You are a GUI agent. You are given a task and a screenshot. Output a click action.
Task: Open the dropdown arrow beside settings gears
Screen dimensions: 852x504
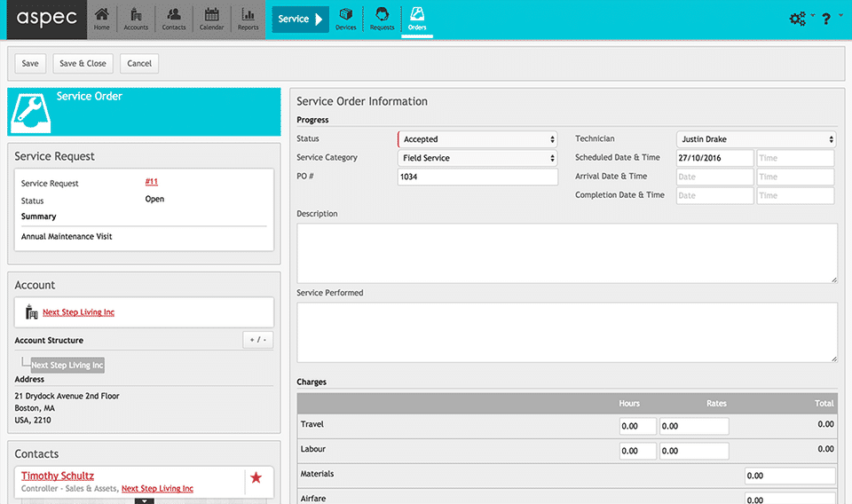[x=812, y=15]
